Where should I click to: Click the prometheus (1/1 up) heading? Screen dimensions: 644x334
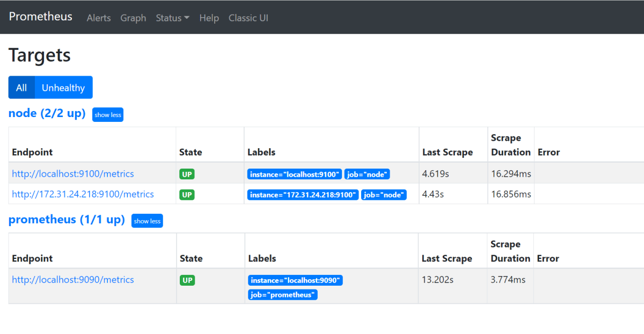pyautogui.click(x=67, y=220)
